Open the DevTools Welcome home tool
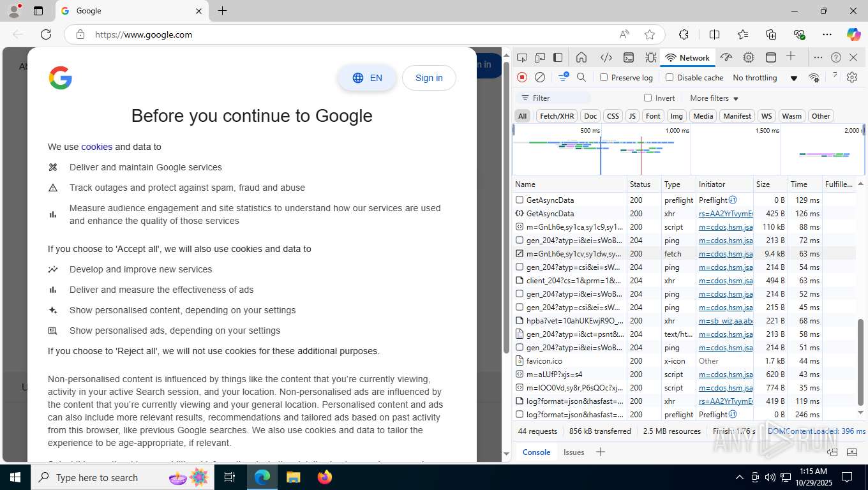 pos(581,57)
